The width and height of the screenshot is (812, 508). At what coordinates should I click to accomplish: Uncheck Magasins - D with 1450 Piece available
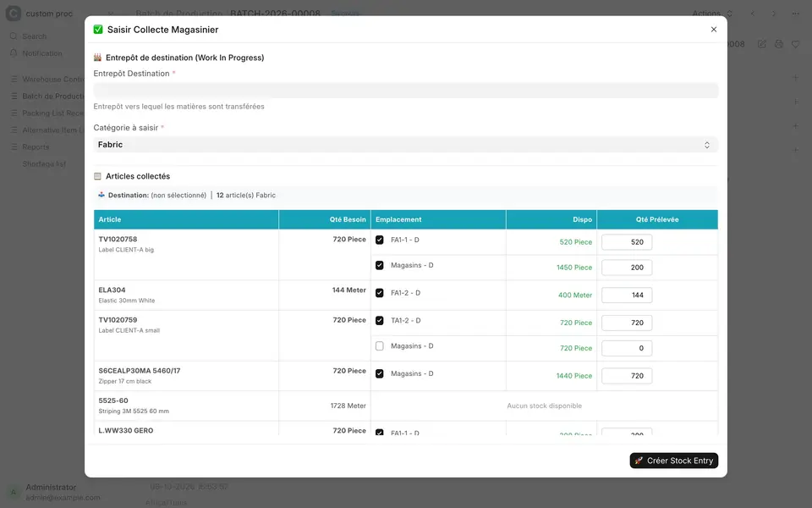pos(380,265)
